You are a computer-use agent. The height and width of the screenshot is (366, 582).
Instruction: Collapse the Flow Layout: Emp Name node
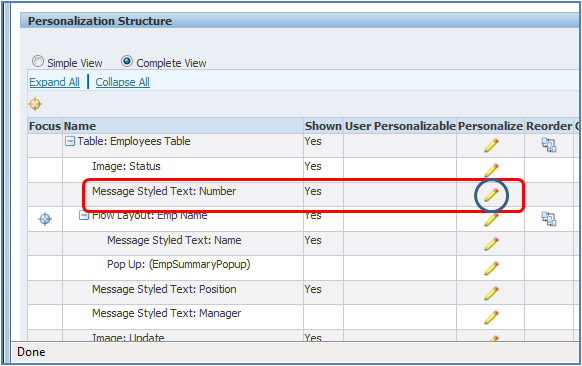[x=84, y=215]
